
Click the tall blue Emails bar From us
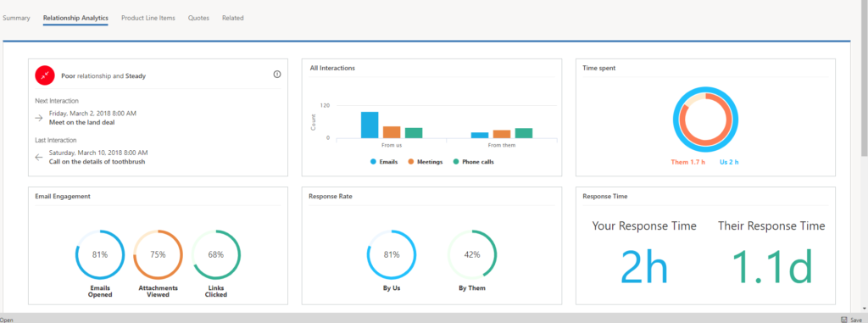pos(370,125)
